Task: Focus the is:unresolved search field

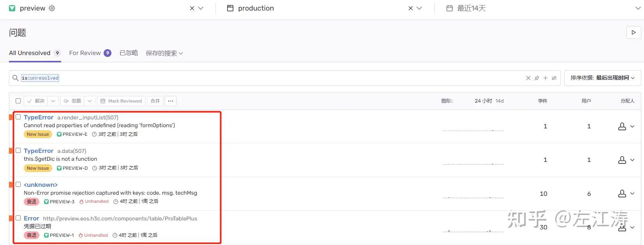Action: pyautogui.click(x=273, y=78)
